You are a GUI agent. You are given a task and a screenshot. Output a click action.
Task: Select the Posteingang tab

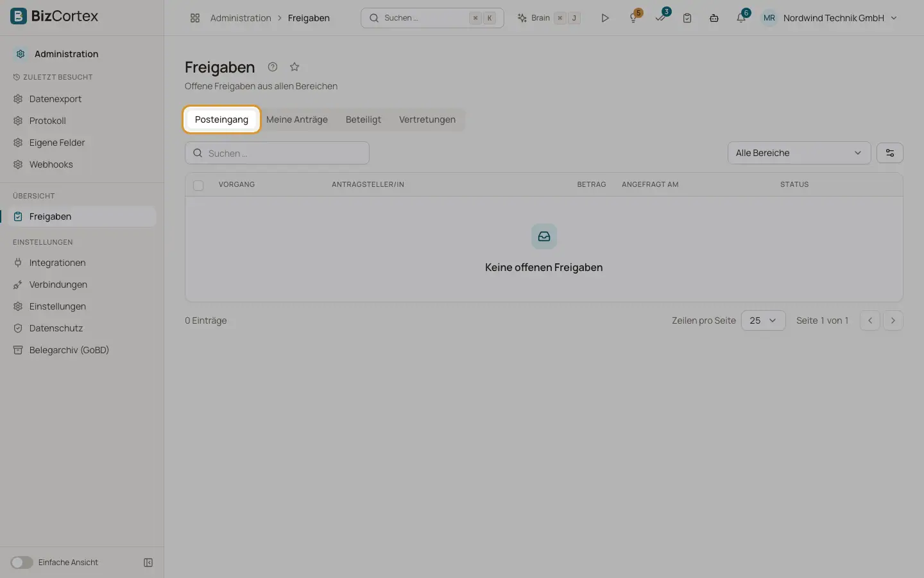(x=221, y=119)
